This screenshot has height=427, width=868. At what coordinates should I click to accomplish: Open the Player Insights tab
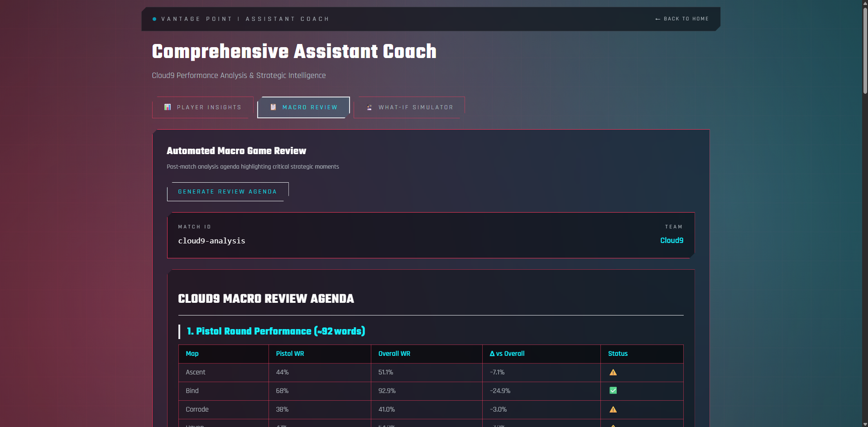tap(203, 107)
